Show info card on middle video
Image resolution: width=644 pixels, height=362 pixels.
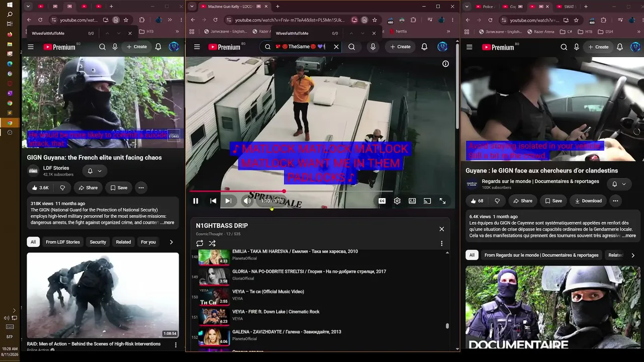click(445, 64)
